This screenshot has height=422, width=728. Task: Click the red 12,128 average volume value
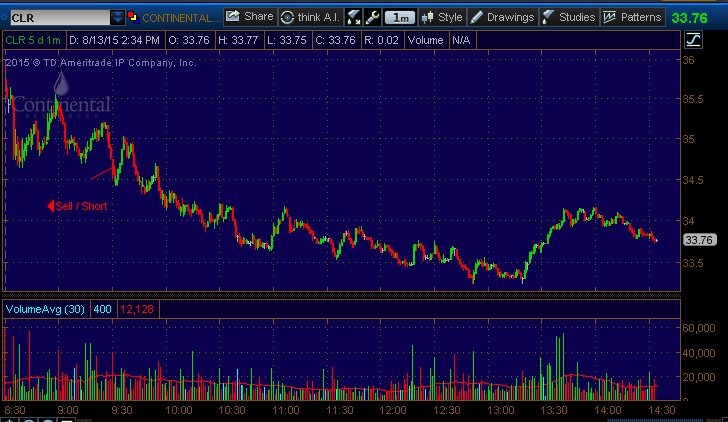click(x=137, y=309)
